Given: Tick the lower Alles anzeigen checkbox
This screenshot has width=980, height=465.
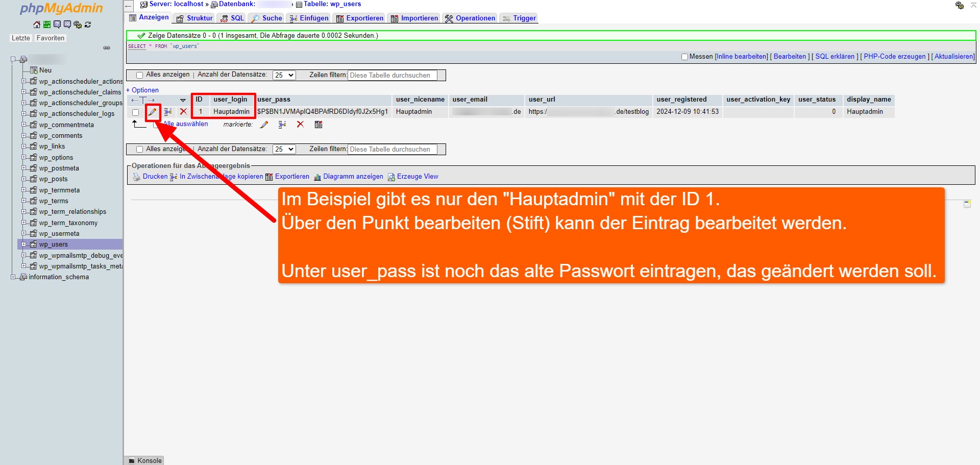Looking at the screenshot, I should pos(139,150).
